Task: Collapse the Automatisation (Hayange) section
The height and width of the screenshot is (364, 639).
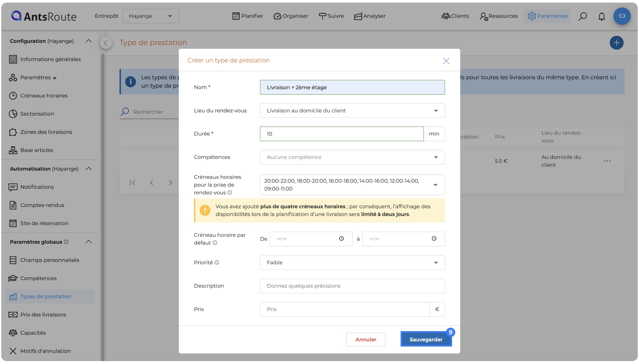Action: tap(89, 169)
